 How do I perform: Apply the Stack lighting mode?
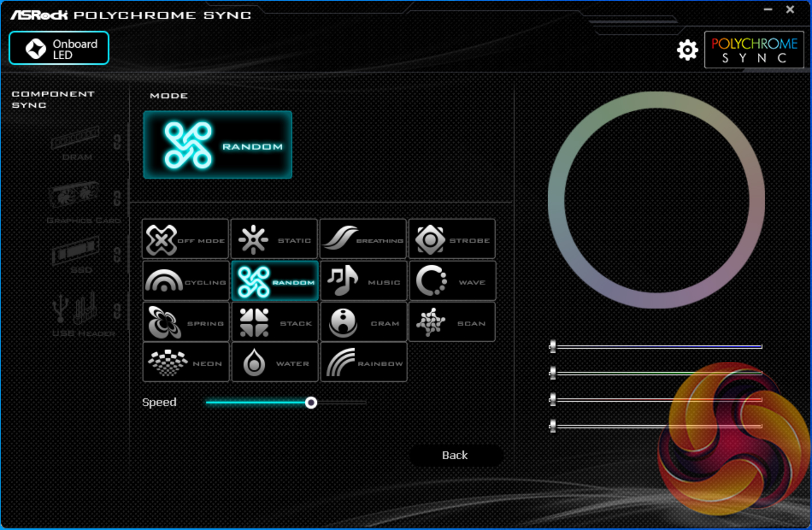(275, 322)
